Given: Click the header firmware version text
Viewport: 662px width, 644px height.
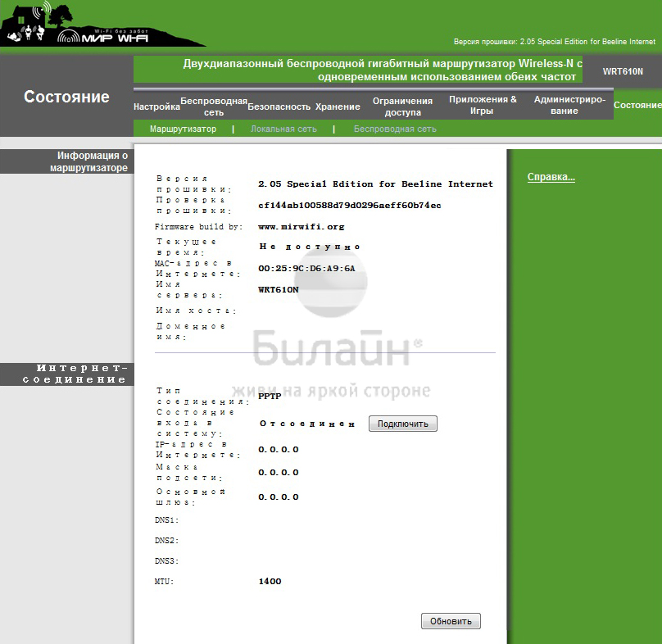Looking at the screenshot, I should [555, 42].
